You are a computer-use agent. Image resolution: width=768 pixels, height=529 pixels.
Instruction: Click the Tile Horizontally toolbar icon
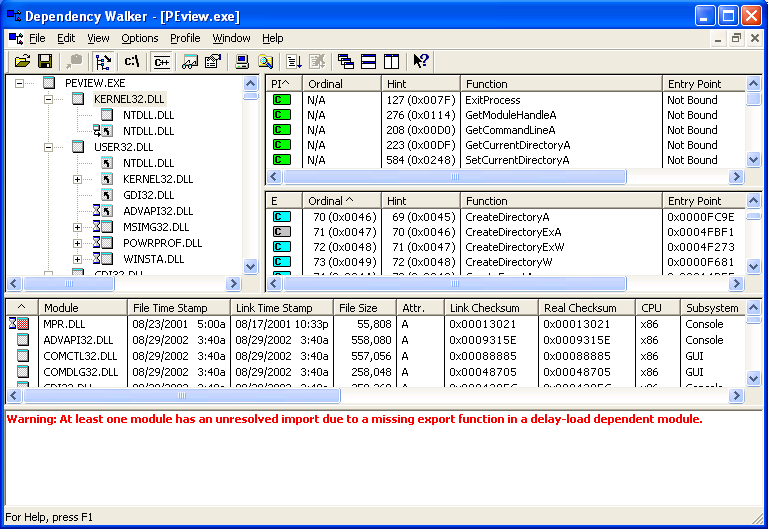pyautogui.click(x=369, y=62)
